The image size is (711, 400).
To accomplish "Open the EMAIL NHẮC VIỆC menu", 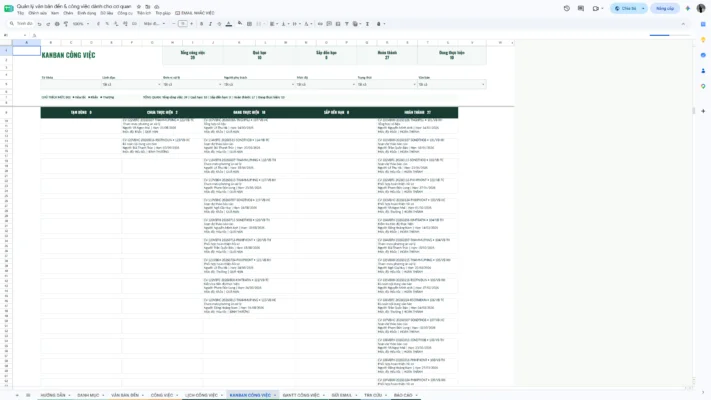I will [195, 13].
